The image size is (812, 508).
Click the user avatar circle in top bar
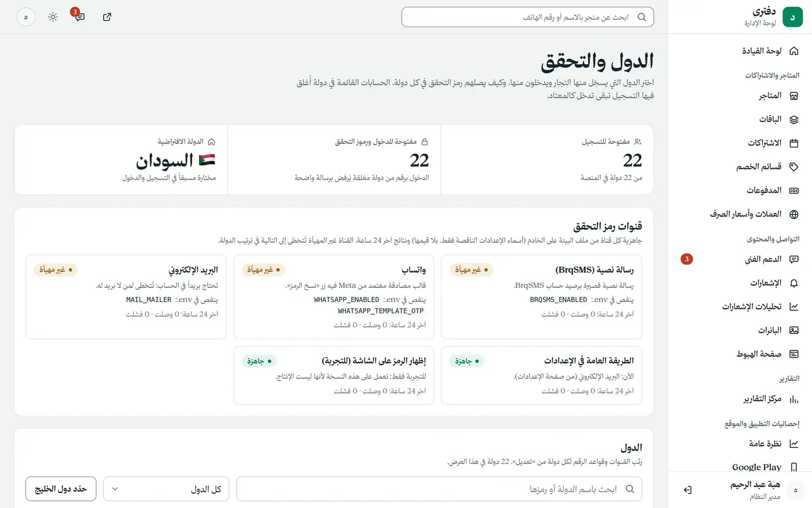pyautogui.click(x=26, y=17)
